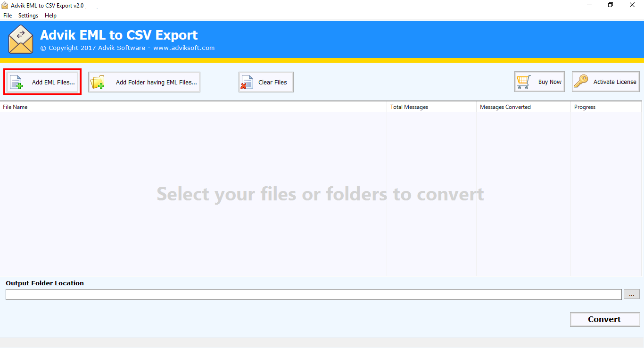This screenshot has width=644, height=348.
Task: Click the small app icon in title bar
Action: pyautogui.click(x=5, y=6)
